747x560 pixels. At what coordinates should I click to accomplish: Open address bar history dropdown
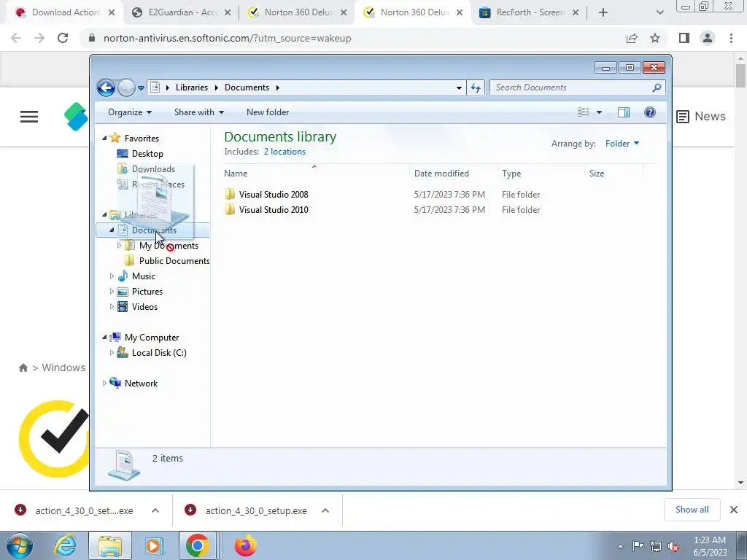pos(459,87)
